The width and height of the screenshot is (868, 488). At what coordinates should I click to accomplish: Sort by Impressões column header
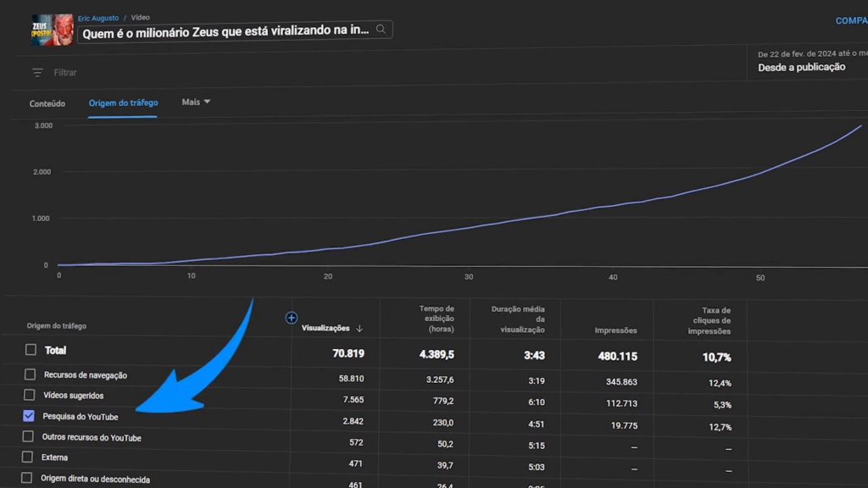(x=615, y=330)
